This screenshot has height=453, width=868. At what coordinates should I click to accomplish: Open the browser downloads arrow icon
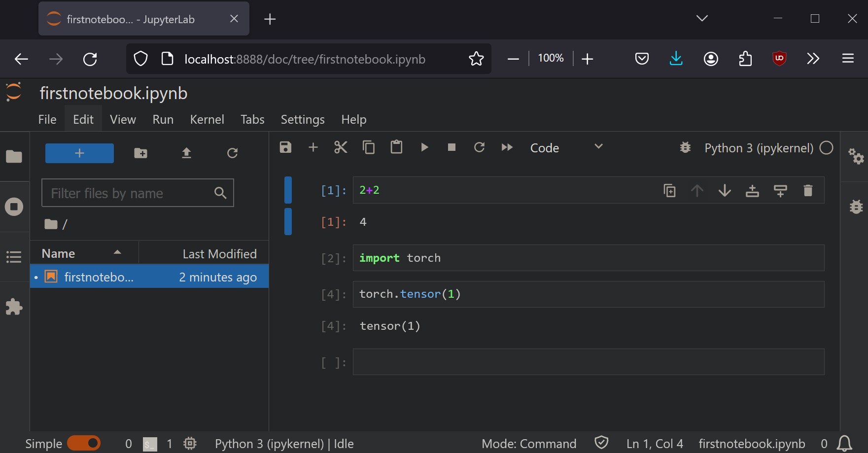coord(676,59)
